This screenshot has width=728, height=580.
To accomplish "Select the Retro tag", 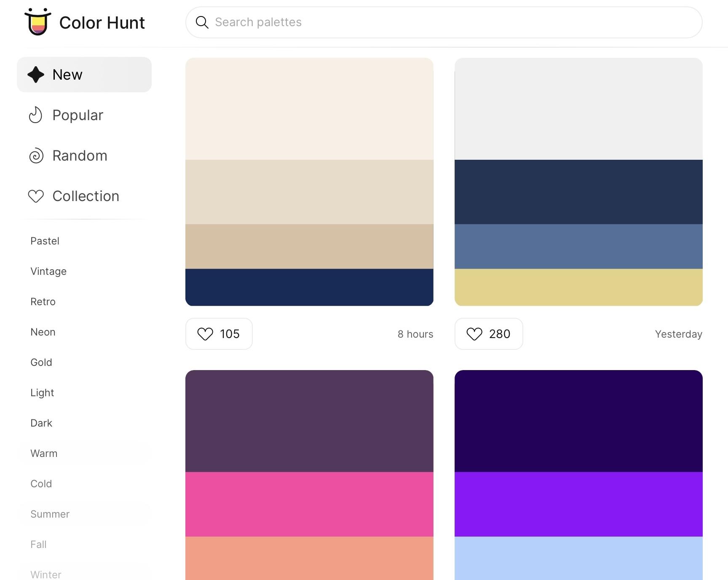I will 43,302.
